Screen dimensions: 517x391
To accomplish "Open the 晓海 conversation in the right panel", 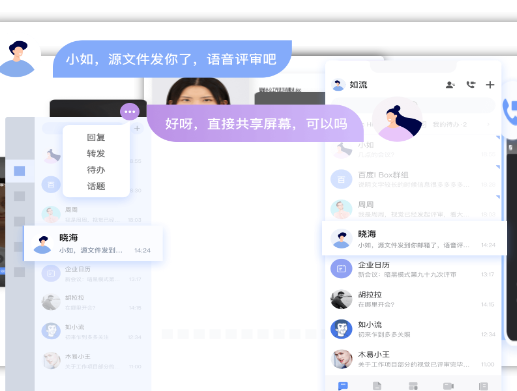I will coord(414,239).
